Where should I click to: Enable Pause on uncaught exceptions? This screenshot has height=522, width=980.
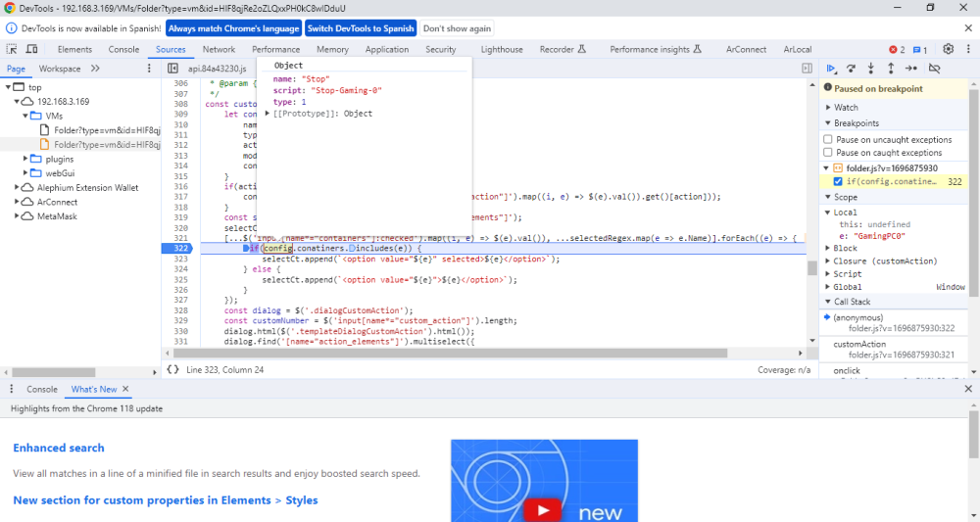(x=828, y=139)
